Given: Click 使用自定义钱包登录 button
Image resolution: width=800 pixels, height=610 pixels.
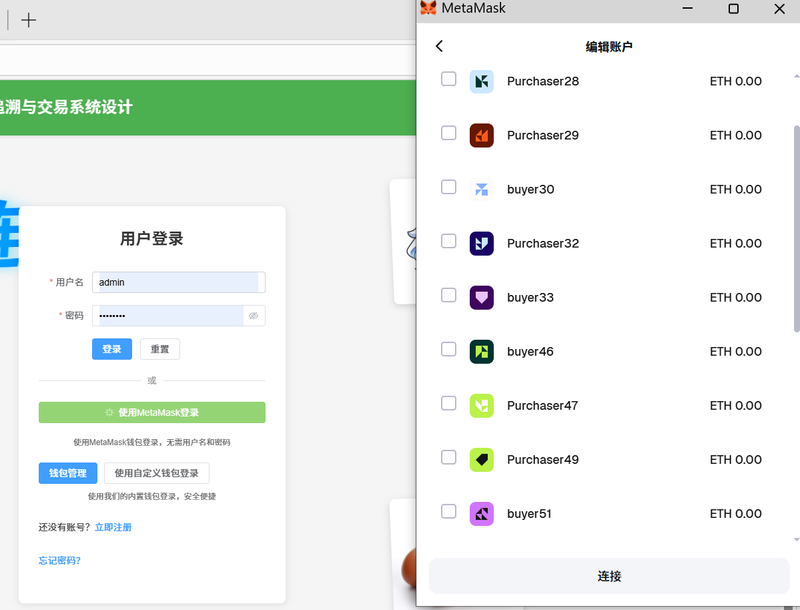Looking at the screenshot, I should [157, 473].
